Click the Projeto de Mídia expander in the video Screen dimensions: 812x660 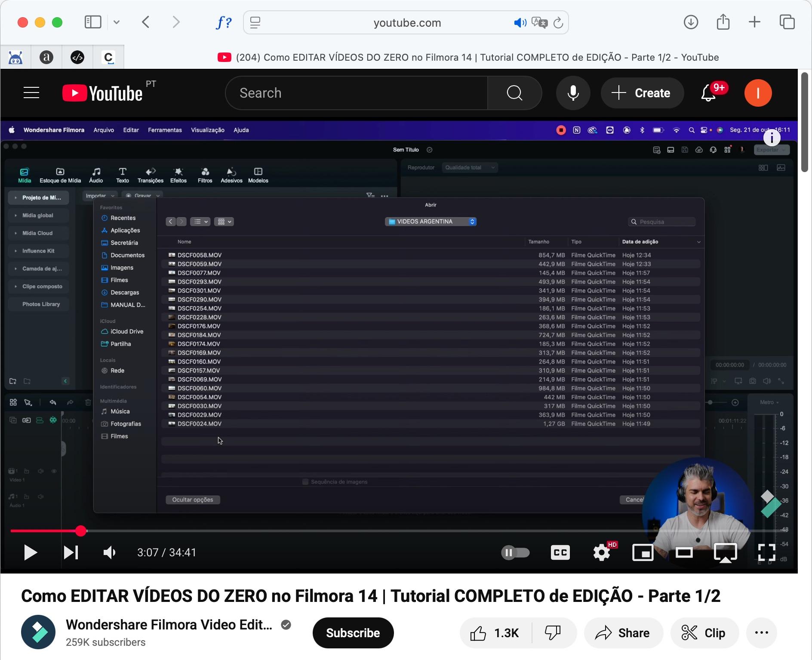(x=15, y=197)
